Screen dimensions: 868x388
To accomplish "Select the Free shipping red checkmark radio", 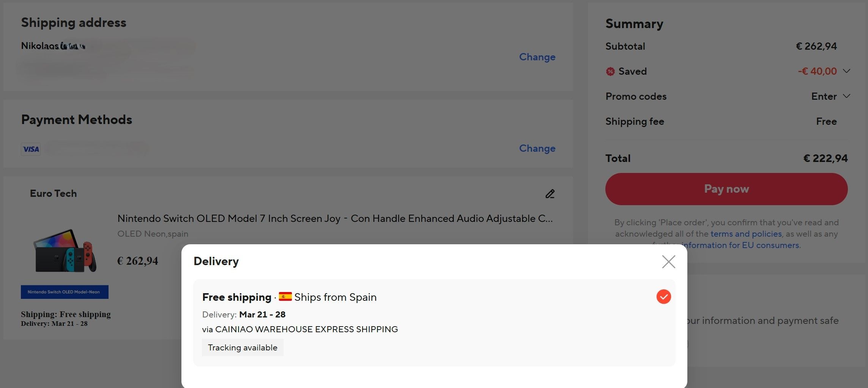I will (x=663, y=297).
